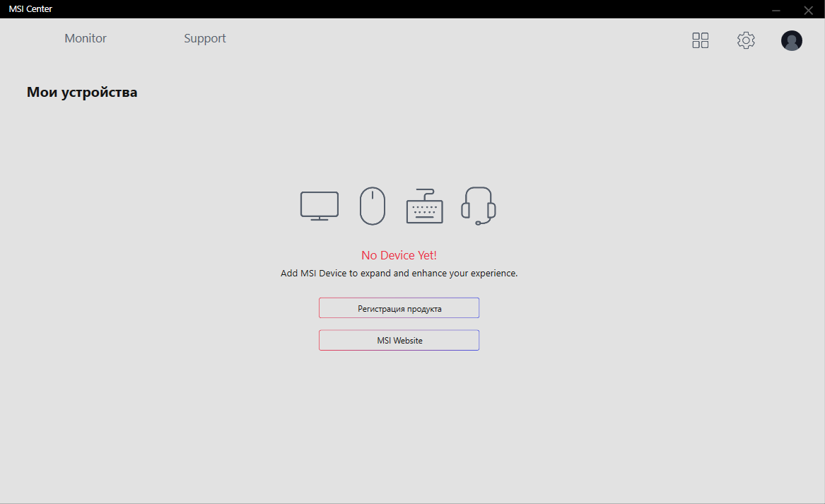Click the mouse device icon

pos(373,206)
